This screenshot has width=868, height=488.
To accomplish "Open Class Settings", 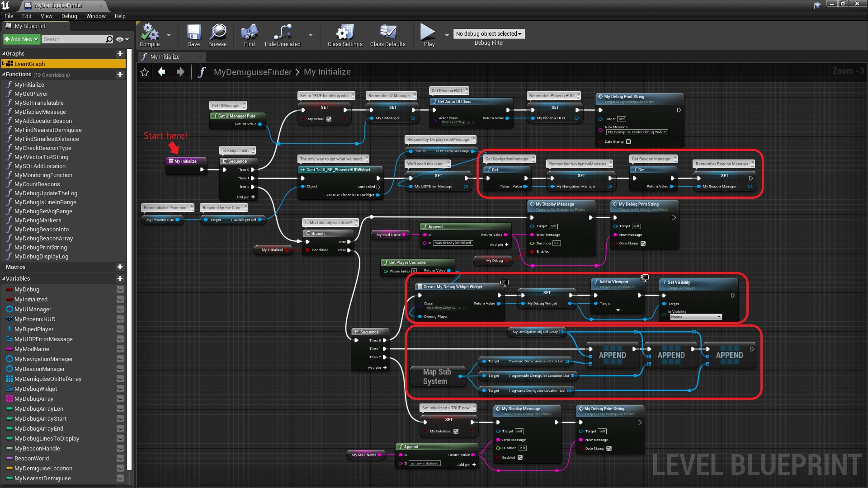I will [345, 35].
